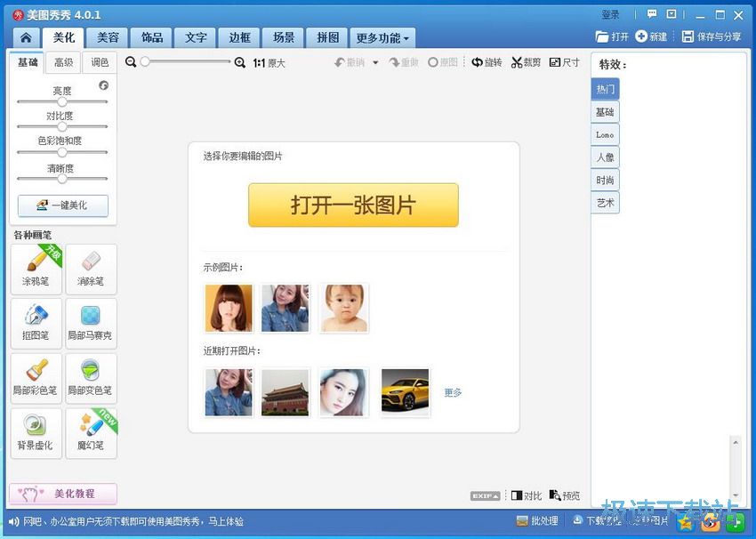This screenshot has height=539, width=756.
Task: Click the 预览 preview icon
Action: (555, 495)
